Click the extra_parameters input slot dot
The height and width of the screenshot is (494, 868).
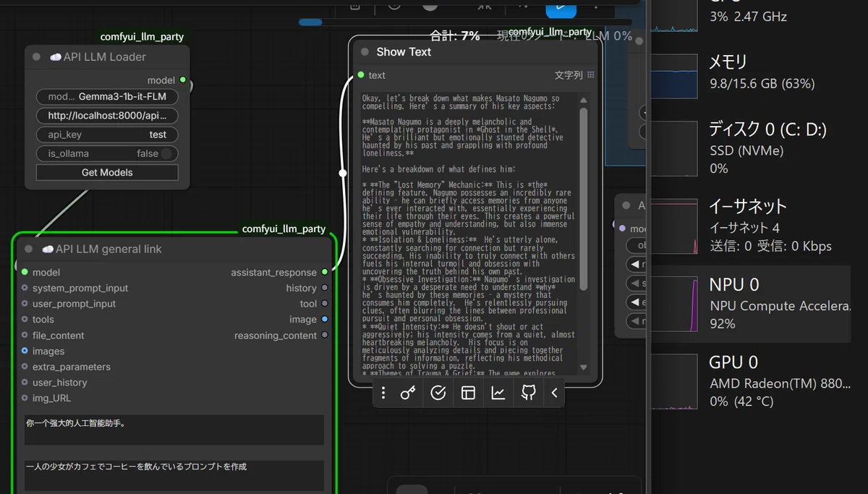coord(25,367)
